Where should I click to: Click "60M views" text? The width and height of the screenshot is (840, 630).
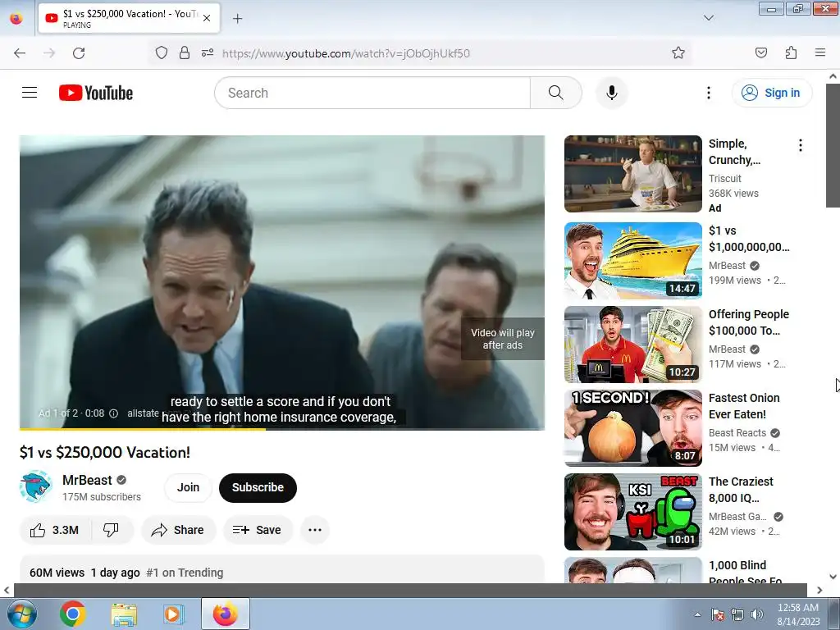click(57, 573)
